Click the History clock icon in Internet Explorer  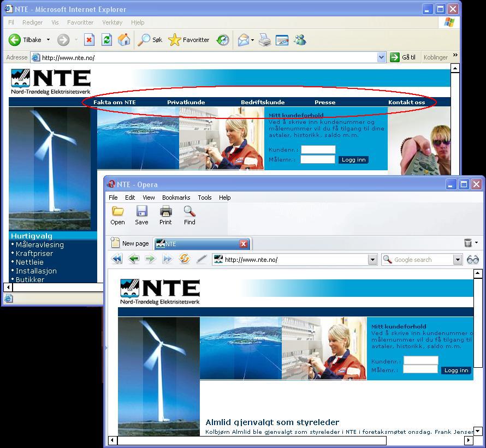coord(223,40)
